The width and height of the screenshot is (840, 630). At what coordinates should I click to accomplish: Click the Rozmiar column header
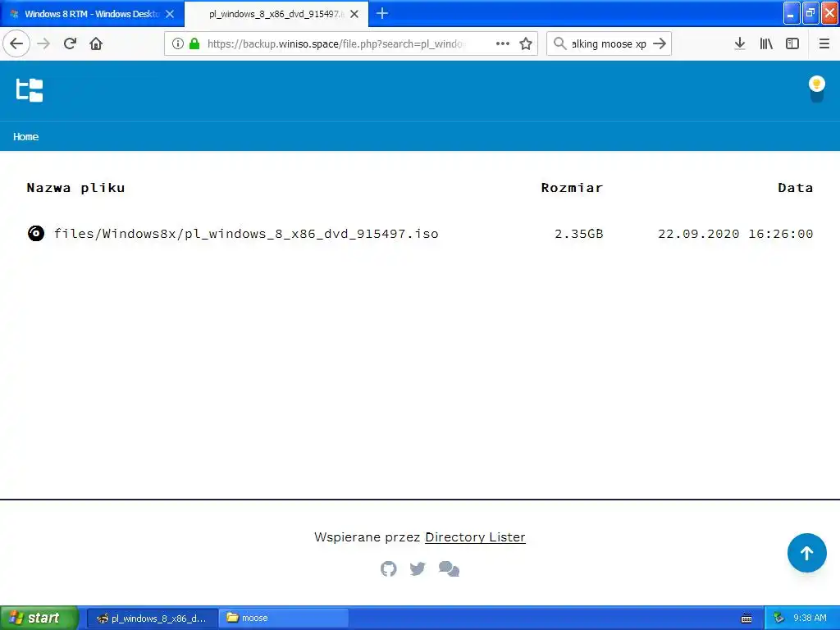(572, 188)
